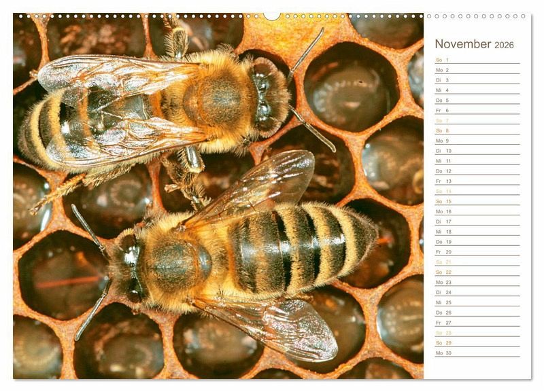Select the lower honeybee in the photo

[231, 262]
